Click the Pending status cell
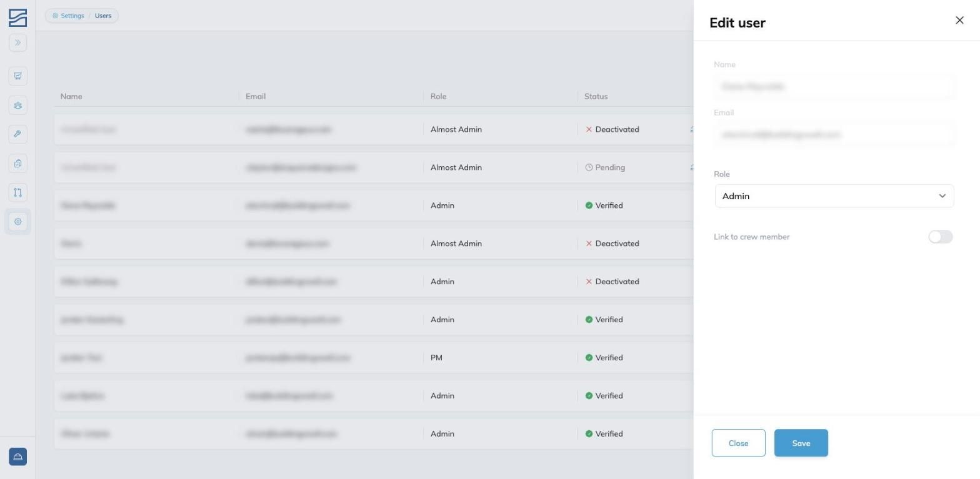 605,167
